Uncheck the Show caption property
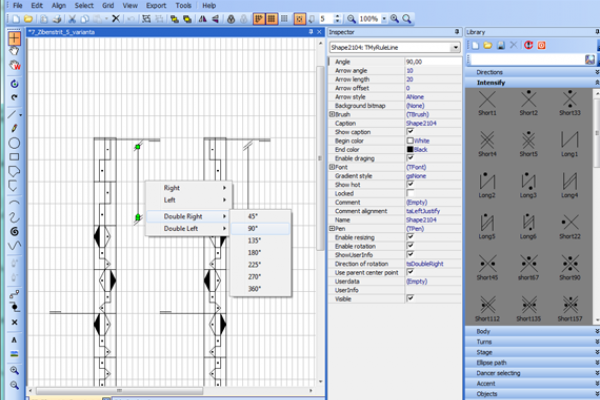This screenshot has height=400, width=600. tap(411, 132)
